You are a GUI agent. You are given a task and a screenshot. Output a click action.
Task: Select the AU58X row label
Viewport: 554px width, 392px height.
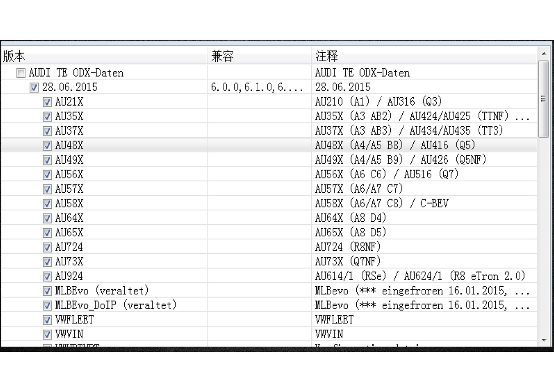click(x=69, y=204)
